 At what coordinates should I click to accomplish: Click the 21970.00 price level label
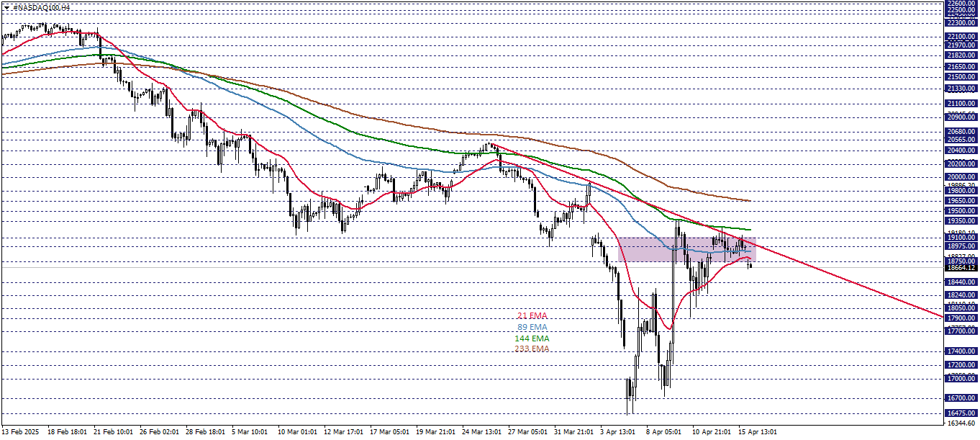click(x=961, y=45)
